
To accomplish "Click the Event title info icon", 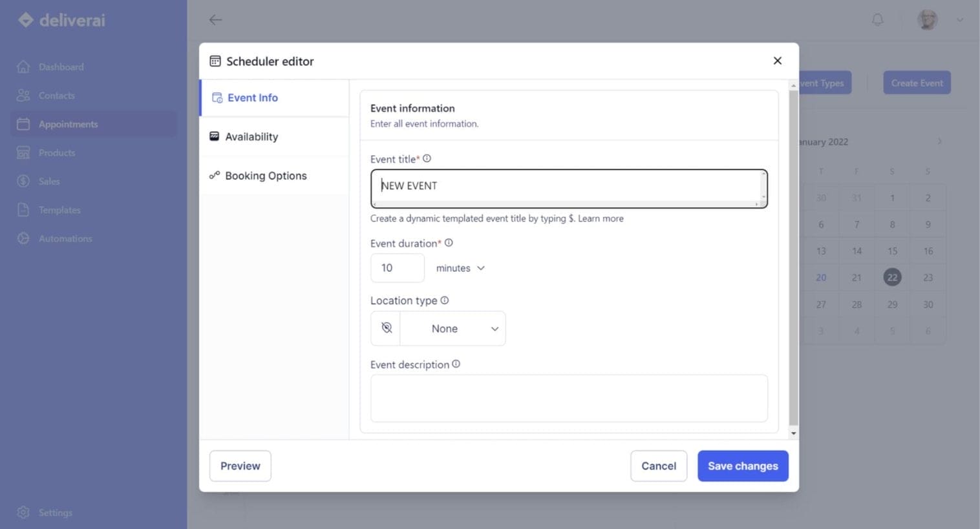I will (x=427, y=159).
